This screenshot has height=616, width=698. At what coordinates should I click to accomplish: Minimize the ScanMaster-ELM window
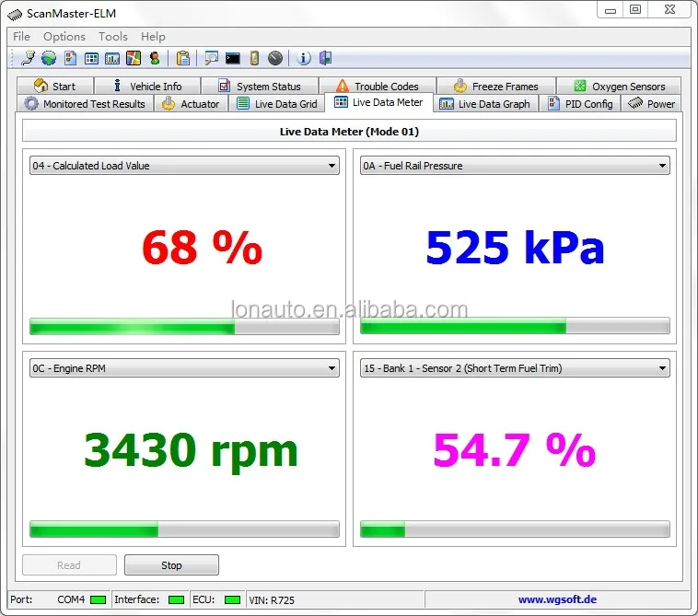click(x=611, y=10)
